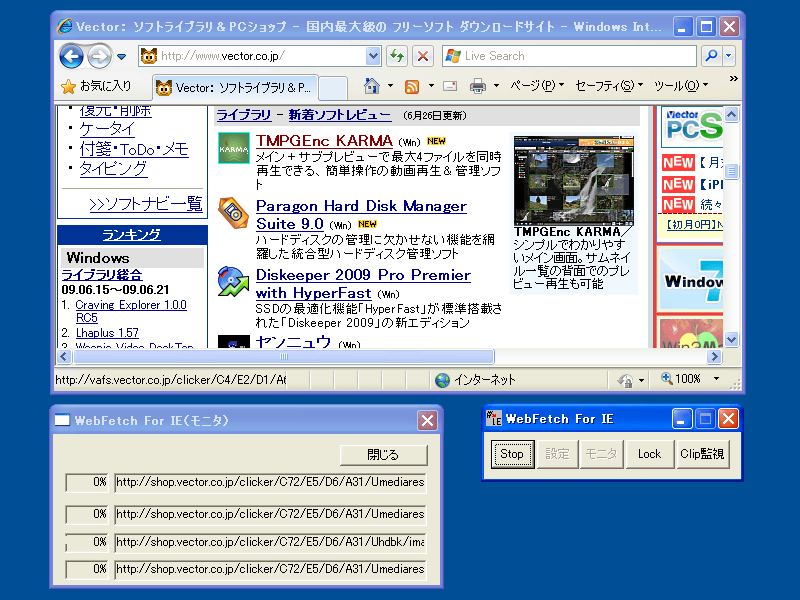Screen dimensions: 800x600
Task: Click the page vertical scrollbar down arrow
Action: (x=732, y=339)
